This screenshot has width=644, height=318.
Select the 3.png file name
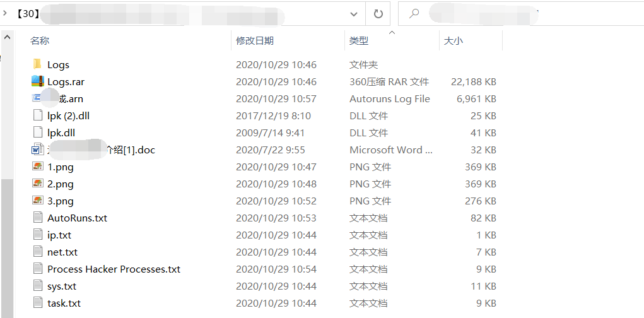tap(61, 201)
